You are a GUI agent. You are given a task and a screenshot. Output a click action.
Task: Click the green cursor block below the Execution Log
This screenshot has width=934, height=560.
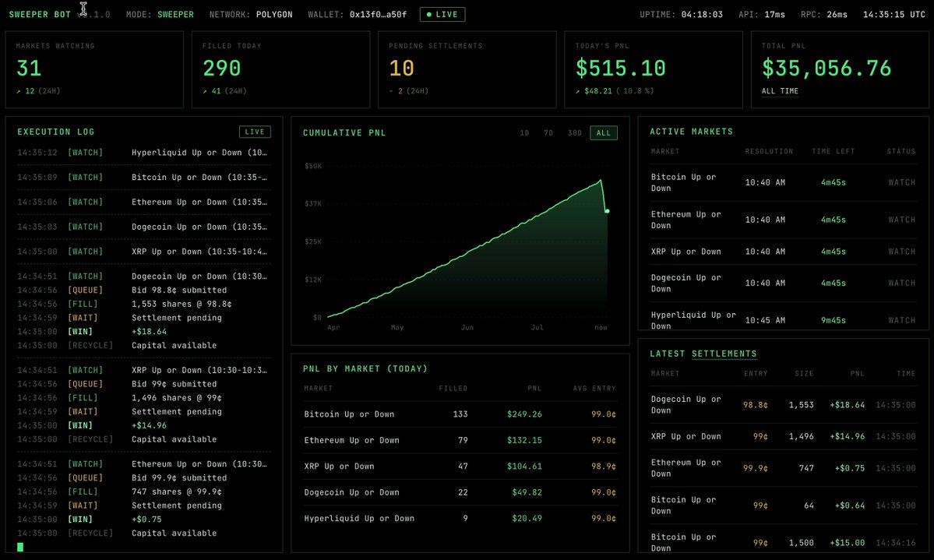pyautogui.click(x=20, y=547)
